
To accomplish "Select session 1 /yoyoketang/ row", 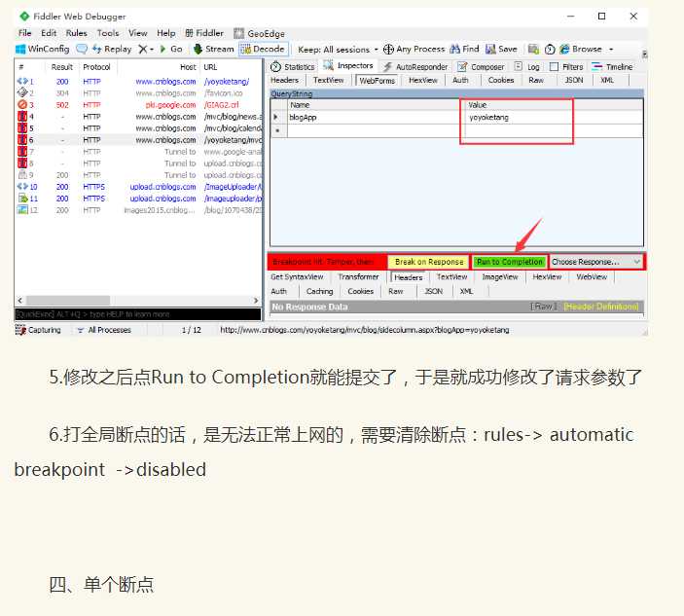I will [x=139, y=82].
